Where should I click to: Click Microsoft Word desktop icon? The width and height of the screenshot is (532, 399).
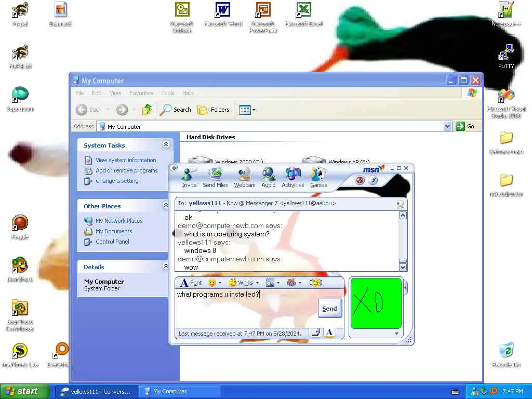tap(223, 14)
